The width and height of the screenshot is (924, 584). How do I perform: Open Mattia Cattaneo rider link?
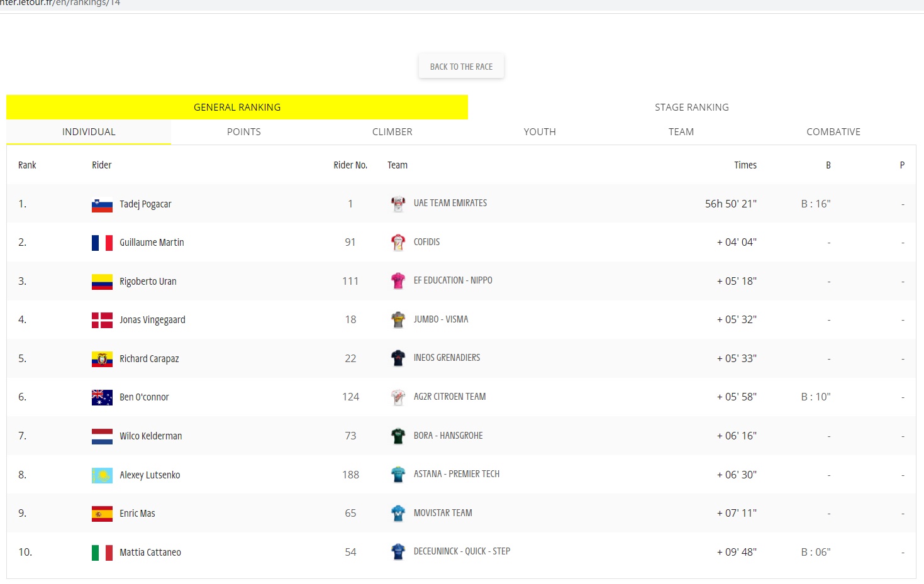[150, 553]
